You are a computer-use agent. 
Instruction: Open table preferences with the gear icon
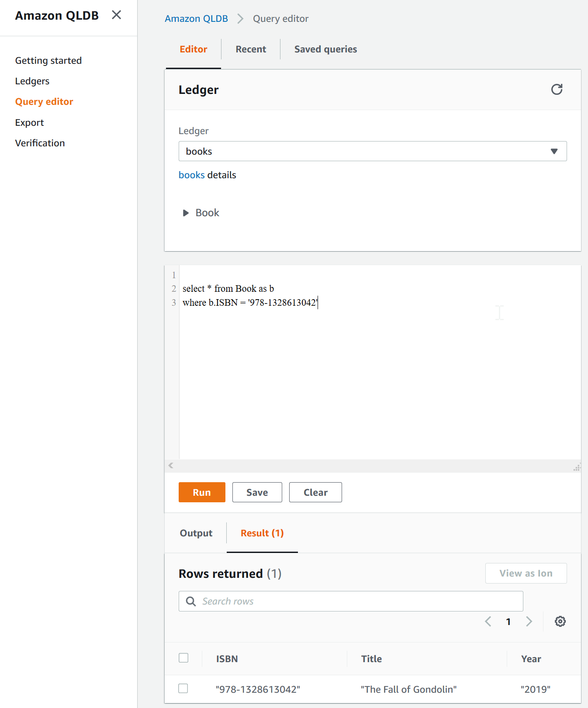560,622
